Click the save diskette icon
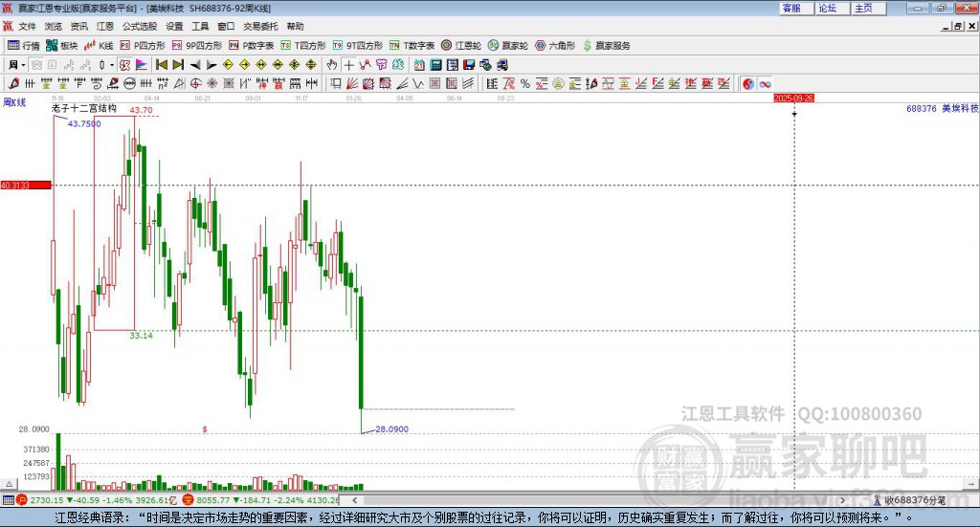Screen dimensions: 980x527 pyautogui.click(x=469, y=65)
